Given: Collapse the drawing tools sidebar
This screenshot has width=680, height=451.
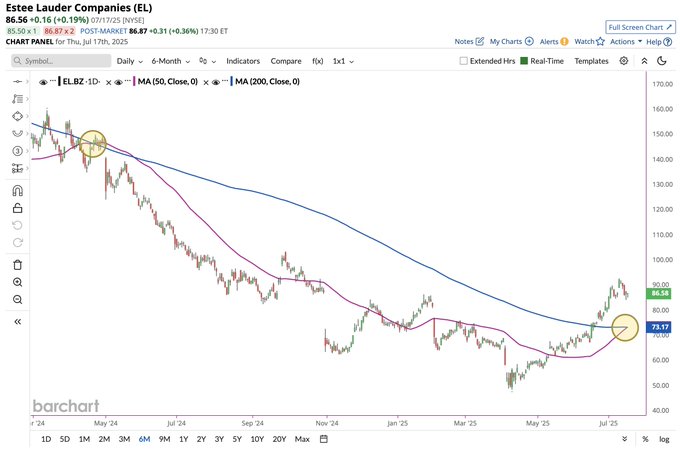Looking at the screenshot, I should click(17, 322).
